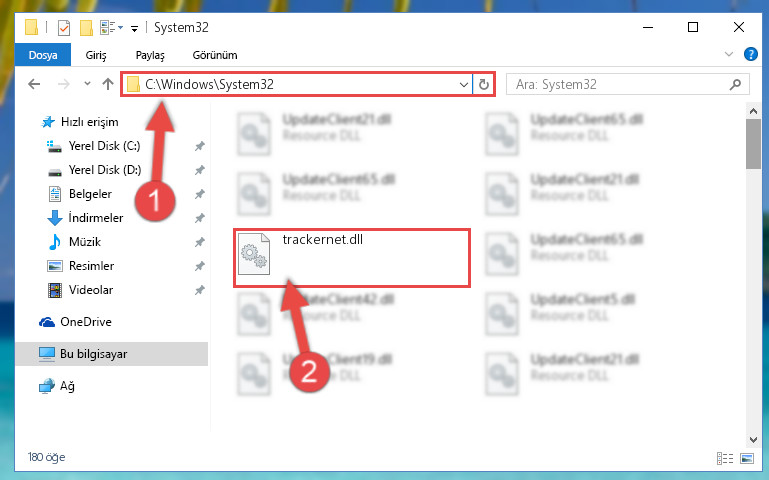Expand the ribbon with the chevron
This screenshot has height=480, width=769.
[x=729, y=54]
